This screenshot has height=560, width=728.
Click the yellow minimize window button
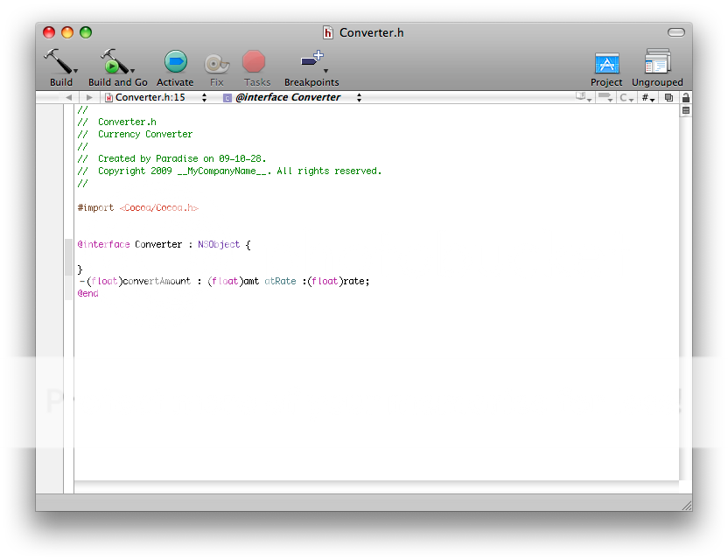(67, 32)
